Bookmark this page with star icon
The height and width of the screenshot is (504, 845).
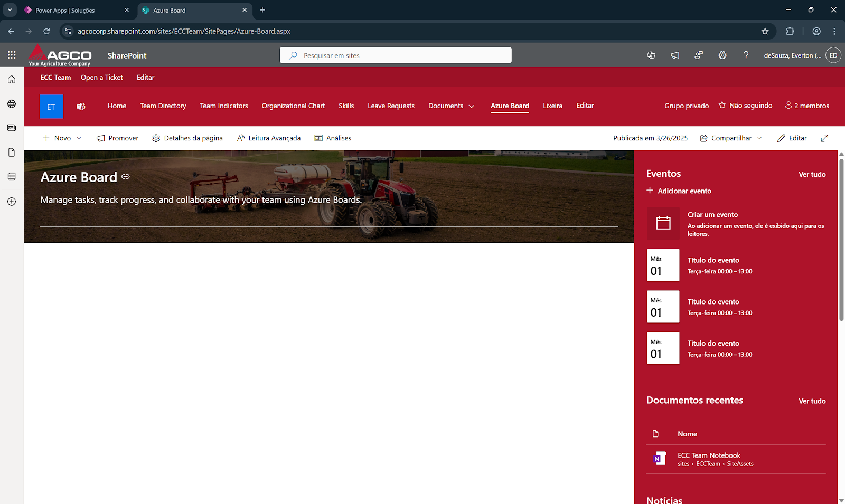[765, 31]
